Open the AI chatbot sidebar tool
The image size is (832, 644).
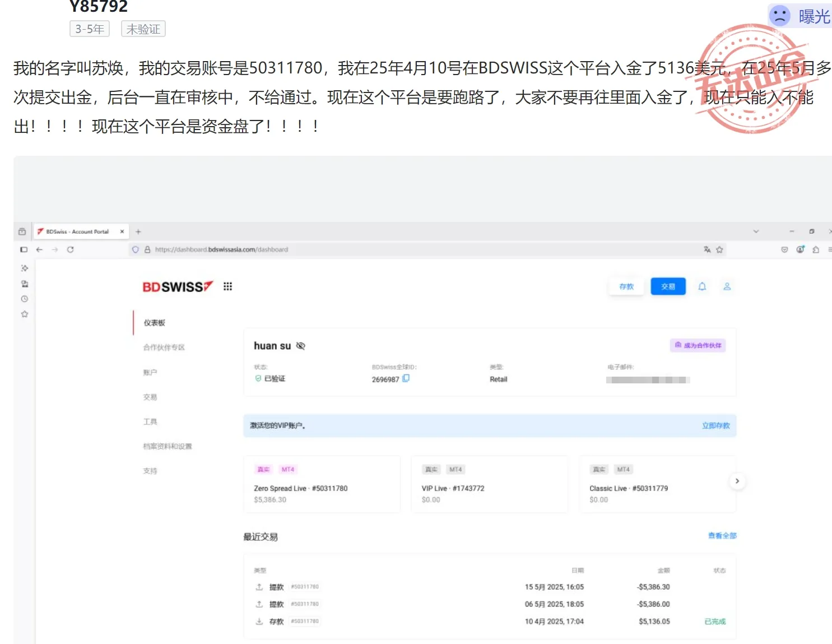[x=25, y=268]
